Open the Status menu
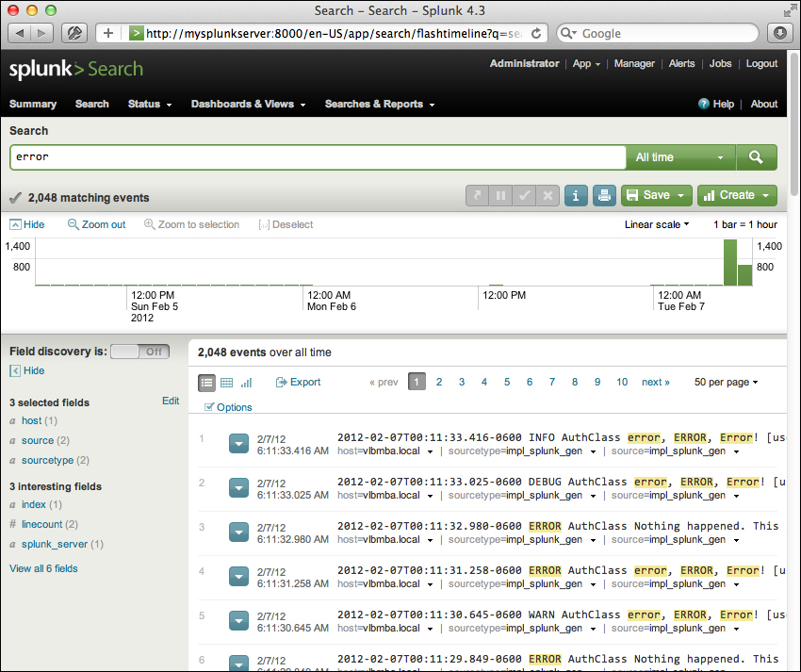801x672 pixels. tap(150, 104)
